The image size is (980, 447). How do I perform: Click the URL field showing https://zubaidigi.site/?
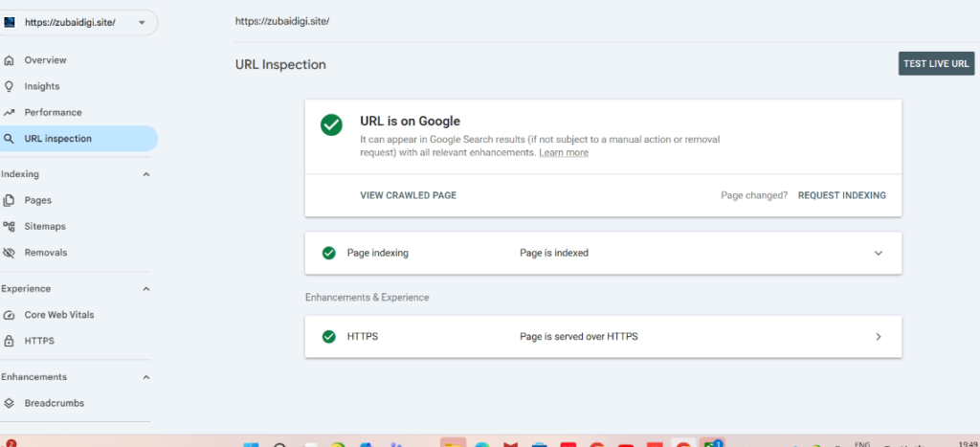coord(282,21)
